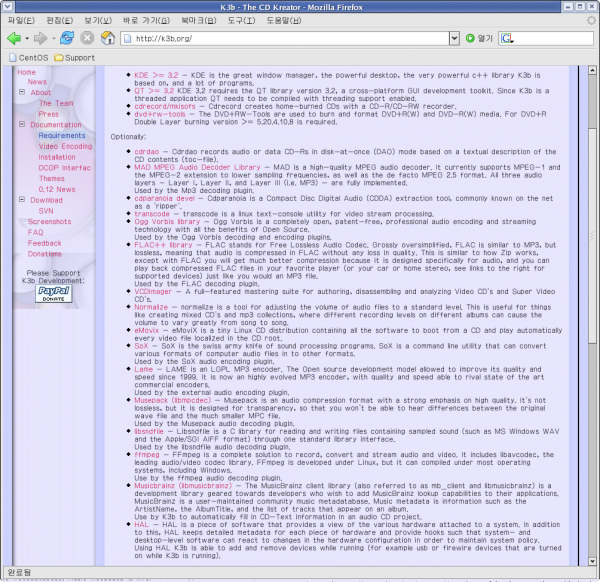Click the forward arrow button
Viewport: 600px width, 582px height.
[40, 38]
